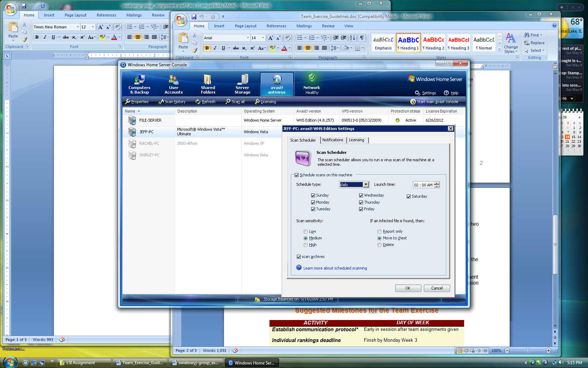Image resolution: width=588 pixels, height=368 pixels.
Task: Open View tab in Team_Exercise Word
Action: coord(349,26)
